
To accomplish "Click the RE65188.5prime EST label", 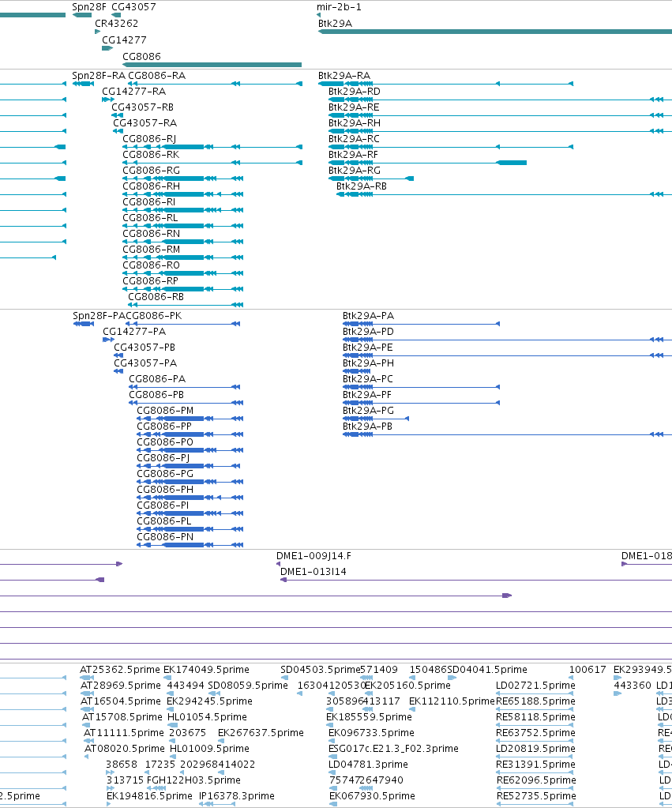I will coord(535,701).
